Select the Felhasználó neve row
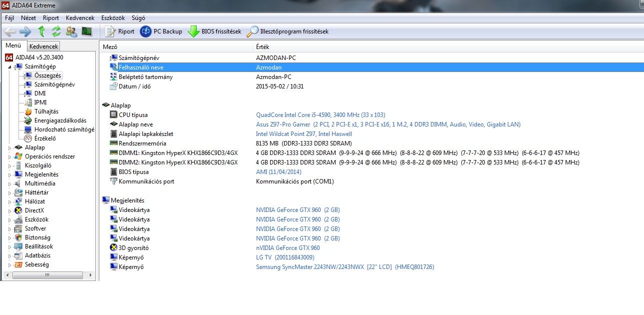 (x=371, y=67)
